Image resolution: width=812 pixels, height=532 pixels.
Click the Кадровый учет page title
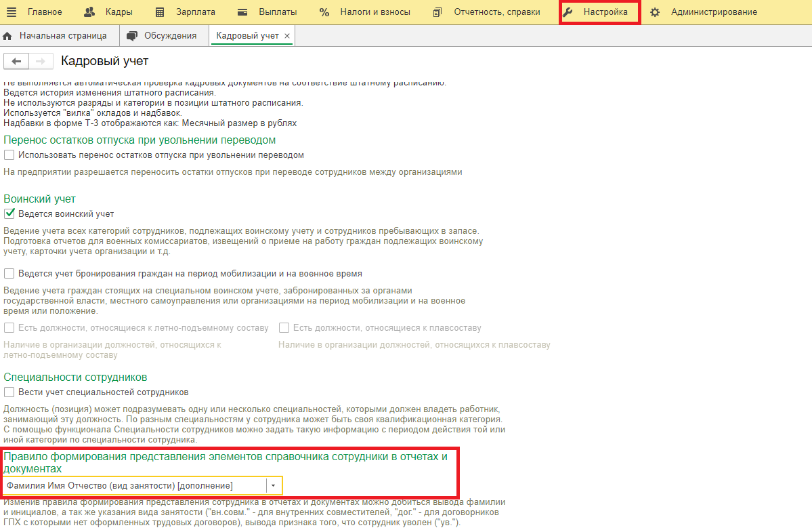pos(104,61)
